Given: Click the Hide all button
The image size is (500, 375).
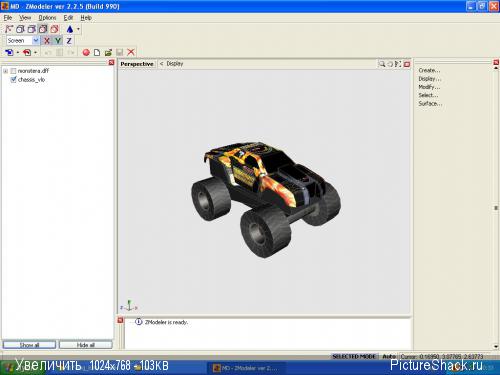Looking at the screenshot, I should click(86, 345).
